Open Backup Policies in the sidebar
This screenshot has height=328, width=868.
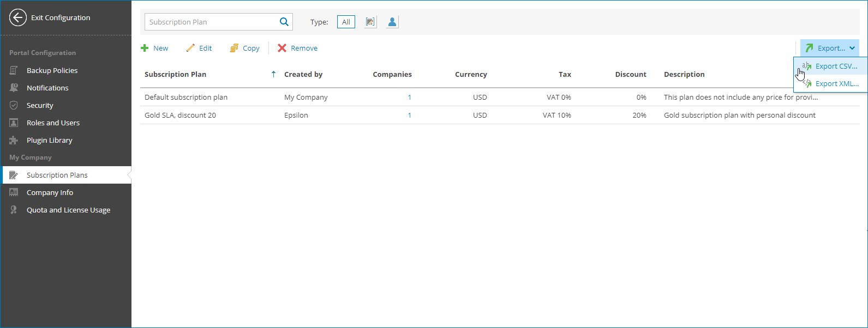52,70
